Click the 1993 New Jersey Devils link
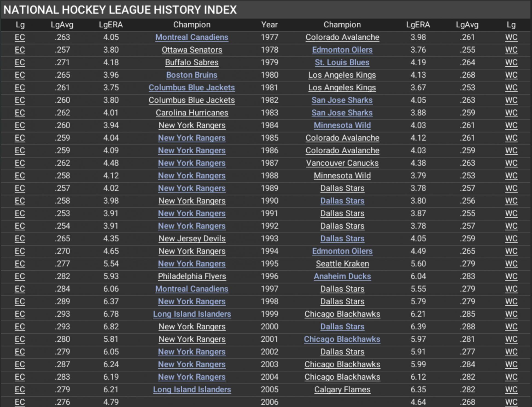The image size is (532, 407). [191, 239]
